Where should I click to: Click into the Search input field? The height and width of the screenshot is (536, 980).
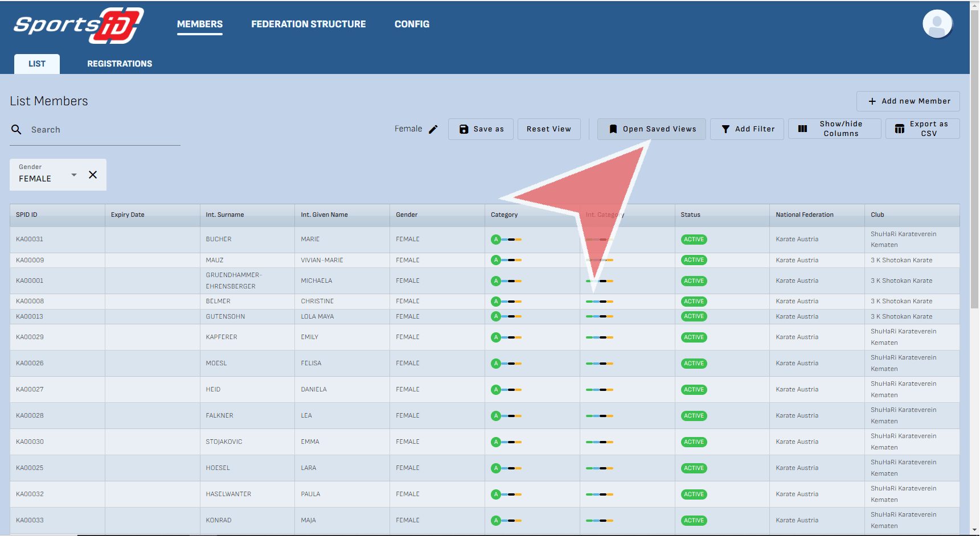102,130
